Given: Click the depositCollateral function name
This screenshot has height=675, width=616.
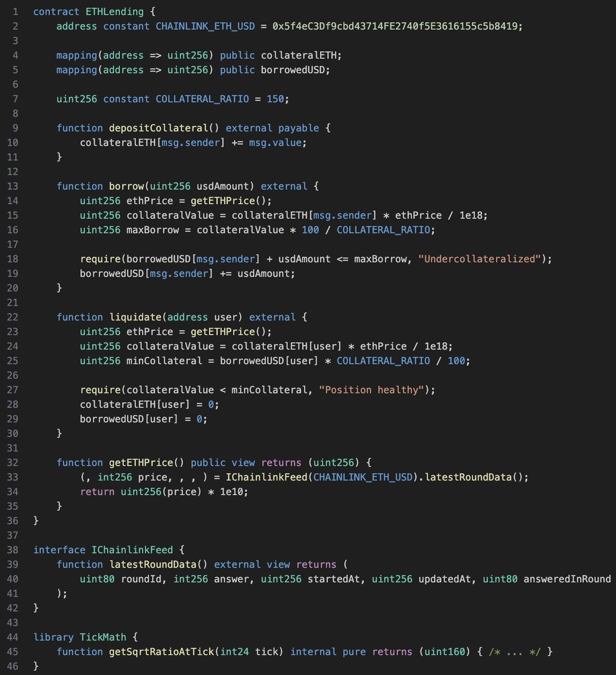Looking at the screenshot, I should (159, 128).
